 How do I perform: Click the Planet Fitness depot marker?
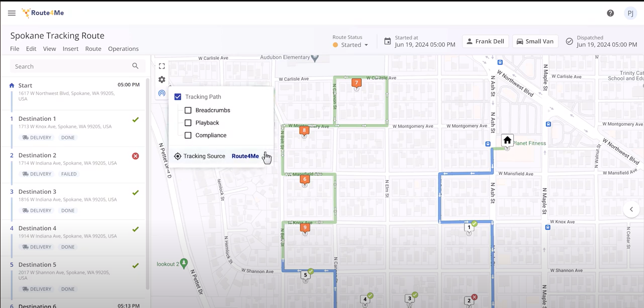[x=507, y=140]
